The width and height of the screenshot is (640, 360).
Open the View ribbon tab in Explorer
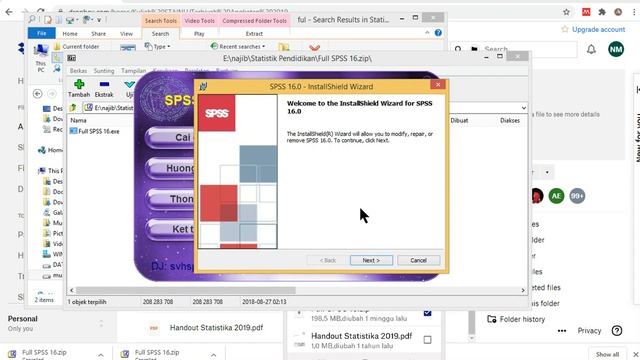[x=126, y=33]
